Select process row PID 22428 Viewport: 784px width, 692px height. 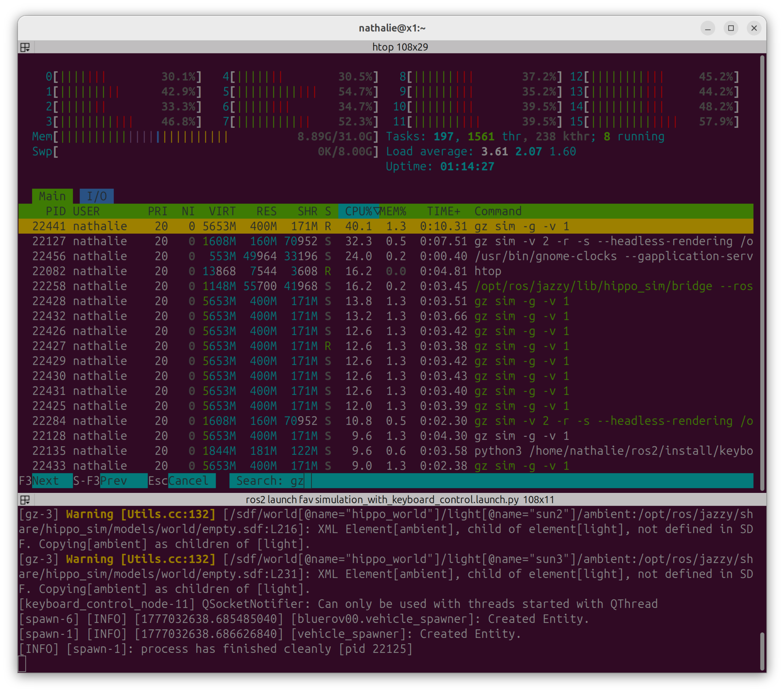click(x=386, y=301)
